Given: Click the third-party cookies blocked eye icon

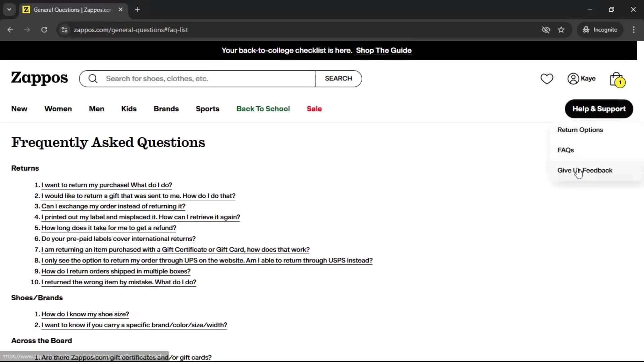Looking at the screenshot, I should click(546, 30).
